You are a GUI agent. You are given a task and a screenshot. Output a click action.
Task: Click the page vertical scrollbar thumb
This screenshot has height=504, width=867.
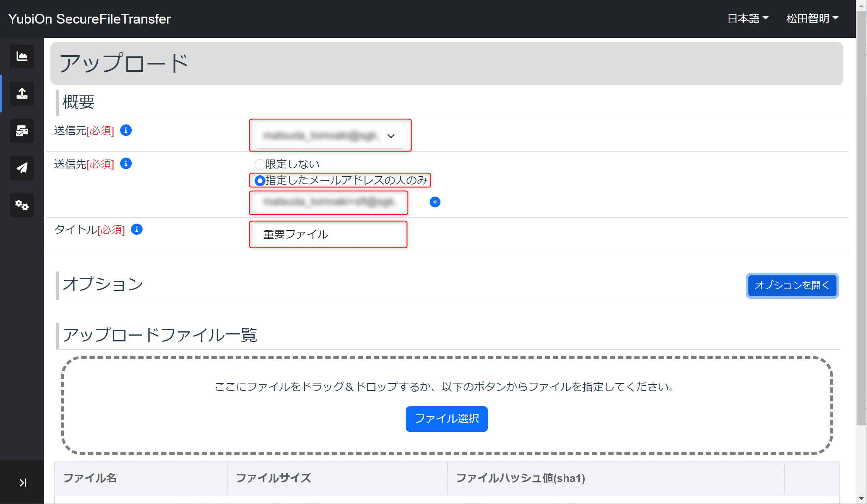point(861,218)
